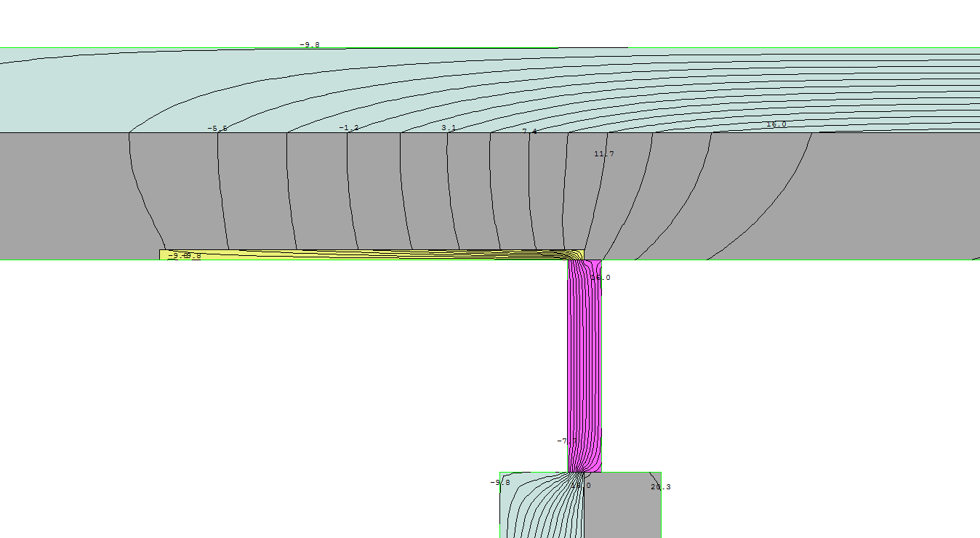Click the 16.0 label in the upper-right band

[x=776, y=124]
